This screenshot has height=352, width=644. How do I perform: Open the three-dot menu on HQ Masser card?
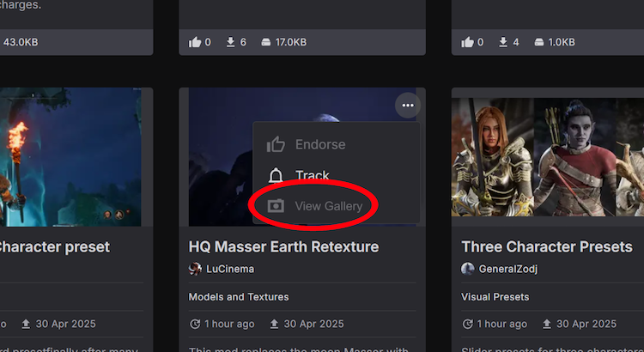pyautogui.click(x=408, y=106)
